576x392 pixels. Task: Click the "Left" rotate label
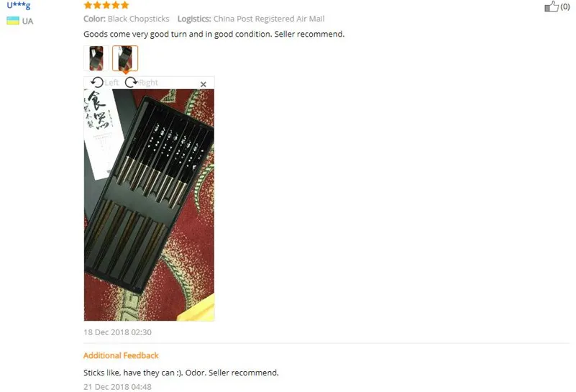111,83
